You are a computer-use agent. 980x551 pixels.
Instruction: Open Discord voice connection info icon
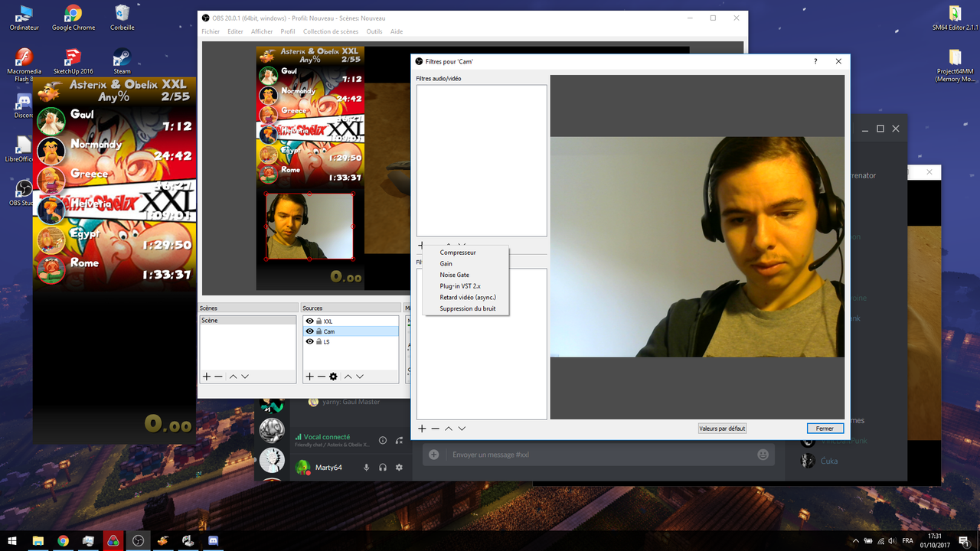383,440
